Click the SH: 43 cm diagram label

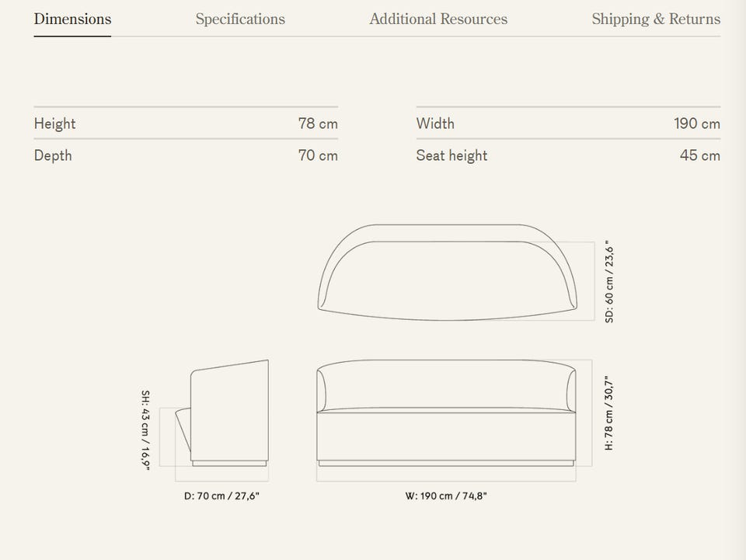pos(145,431)
